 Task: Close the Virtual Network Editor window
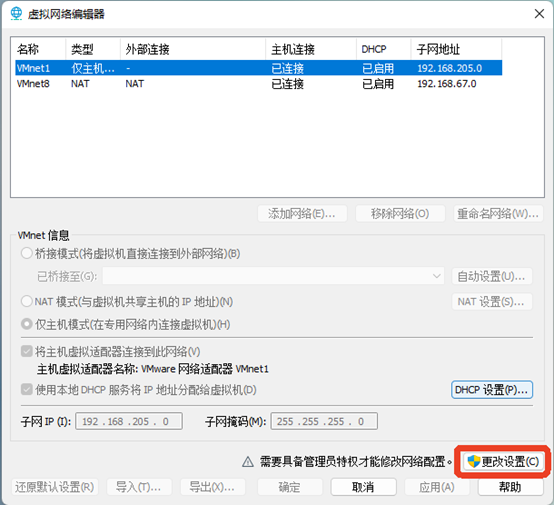click(x=539, y=14)
